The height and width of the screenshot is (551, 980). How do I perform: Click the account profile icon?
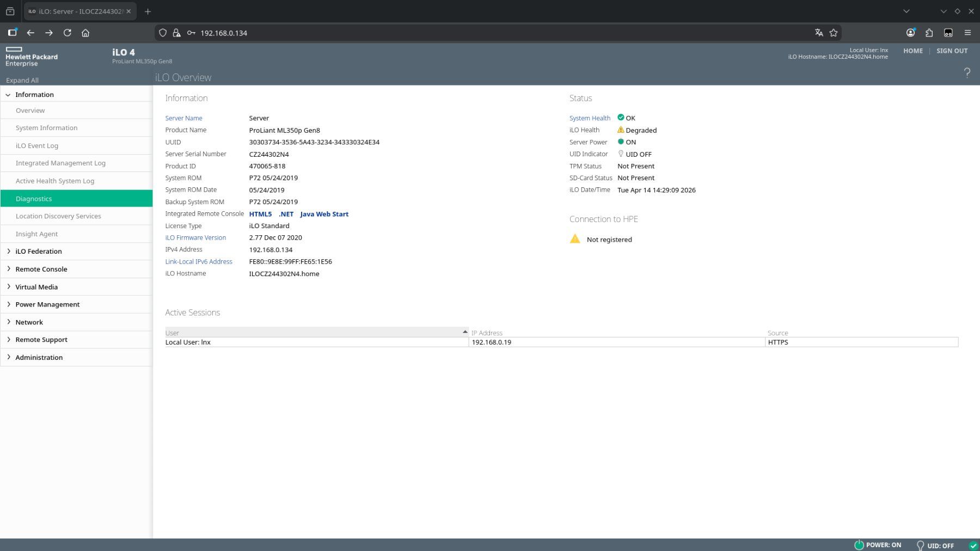click(x=910, y=33)
